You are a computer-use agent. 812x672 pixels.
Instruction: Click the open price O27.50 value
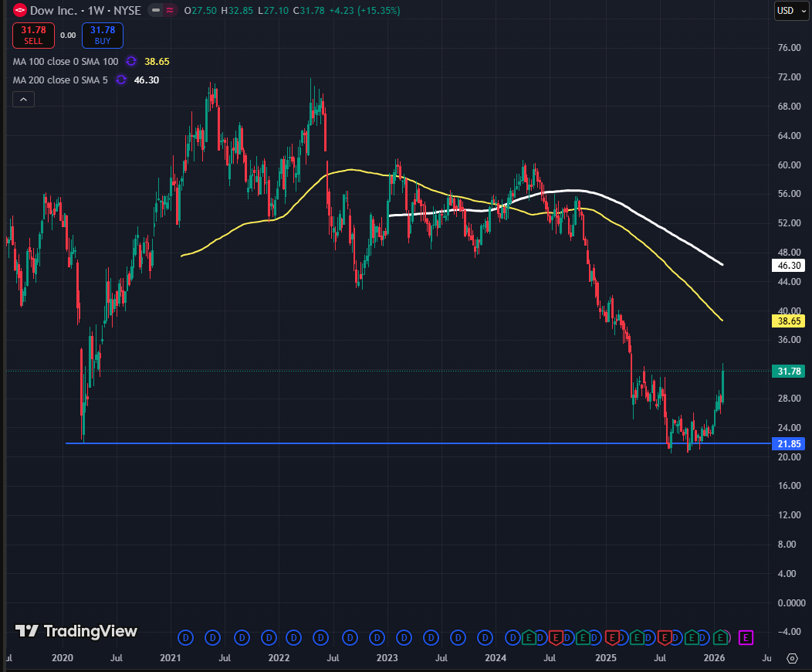tap(201, 10)
